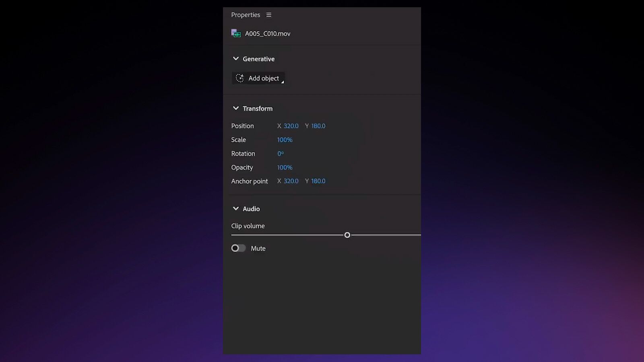This screenshot has width=644, height=362.
Task: Click the Rotation value 0°
Action: [x=281, y=153]
